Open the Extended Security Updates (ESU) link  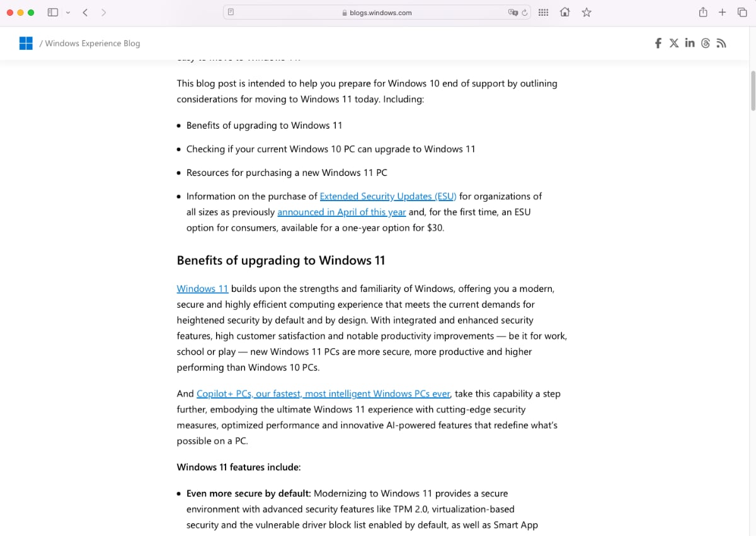coord(387,196)
